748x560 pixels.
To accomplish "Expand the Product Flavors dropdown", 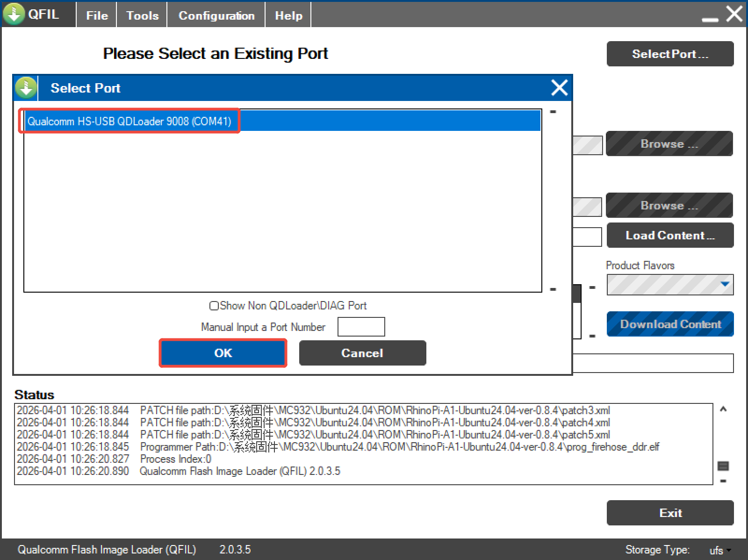I will point(725,284).
